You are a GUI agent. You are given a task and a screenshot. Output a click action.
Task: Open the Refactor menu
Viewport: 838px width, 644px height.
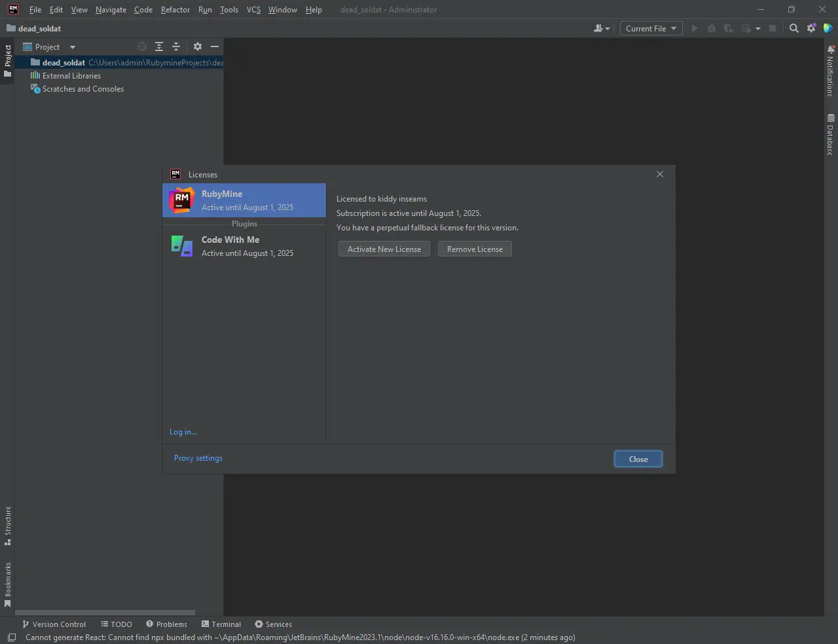click(x=175, y=9)
